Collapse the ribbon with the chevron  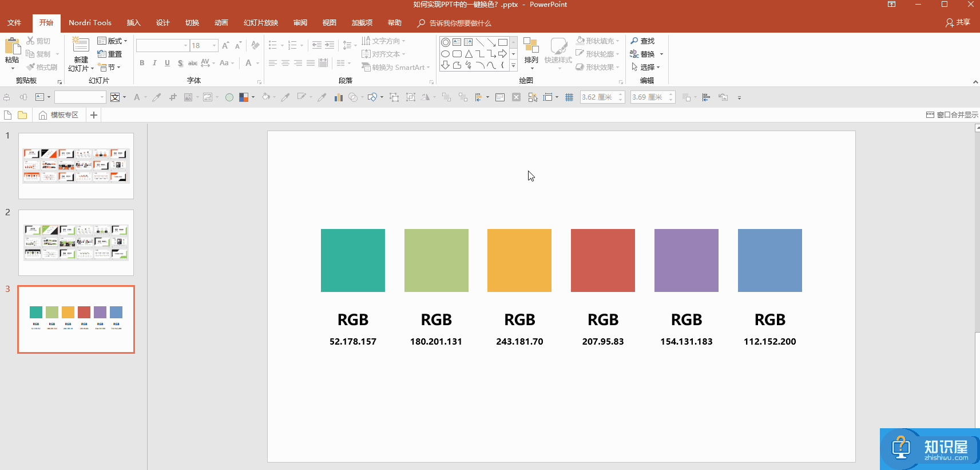975,82
